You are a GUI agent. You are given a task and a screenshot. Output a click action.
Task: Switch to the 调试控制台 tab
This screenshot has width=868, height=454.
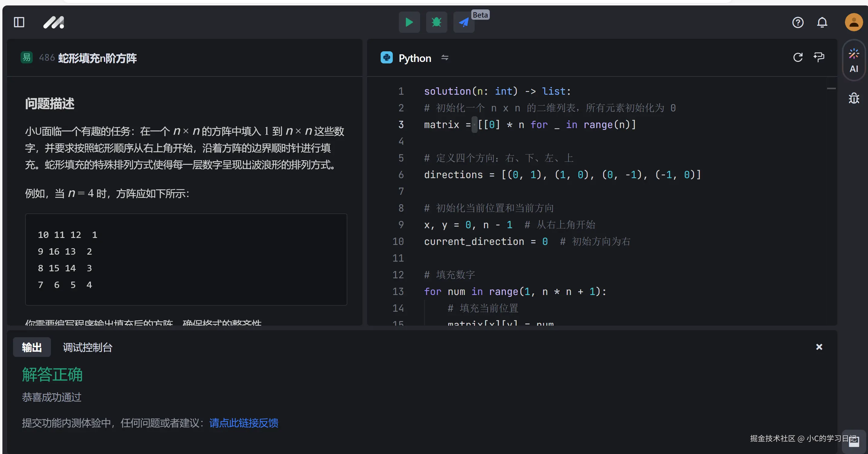pyautogui.click(x=88, y=347)
